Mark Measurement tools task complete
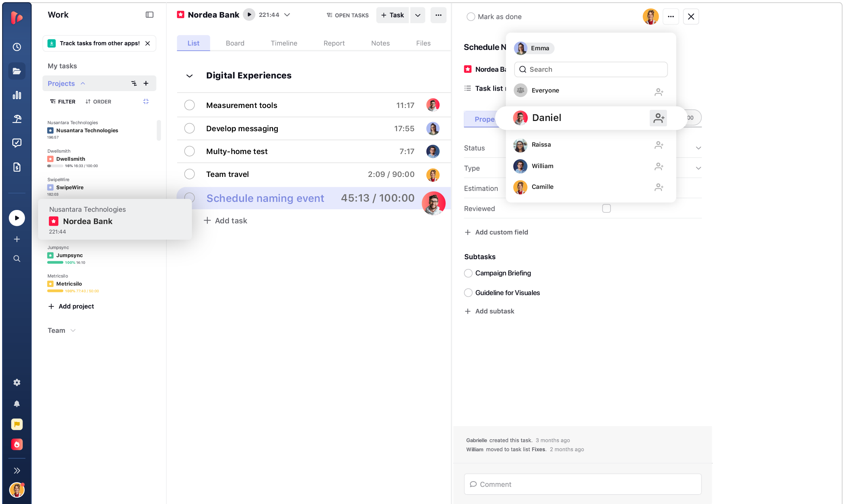The width and height of the screenshot is (844, 504). click(x=190, y=105)
